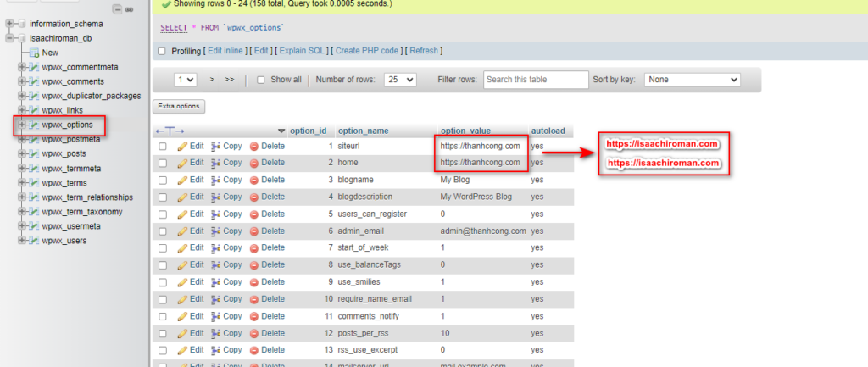Viewport: 868px width, 367px height.
Task: Click the link chain icon atop navigation panel
Action: click(130, 9)
